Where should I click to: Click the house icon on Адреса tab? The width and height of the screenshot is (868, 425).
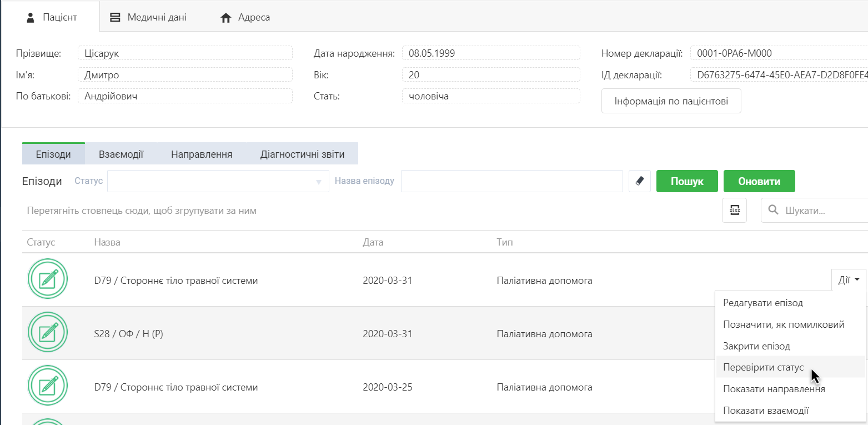[225, 18]
